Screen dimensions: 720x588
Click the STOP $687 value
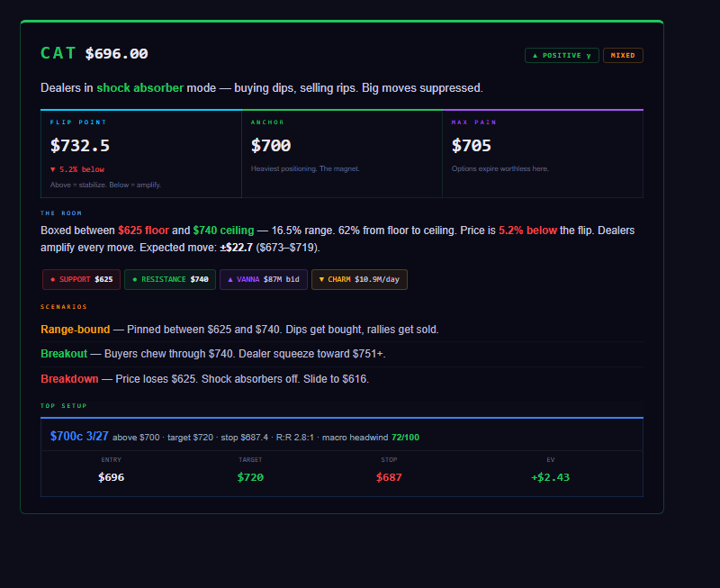tap(389, 477)
